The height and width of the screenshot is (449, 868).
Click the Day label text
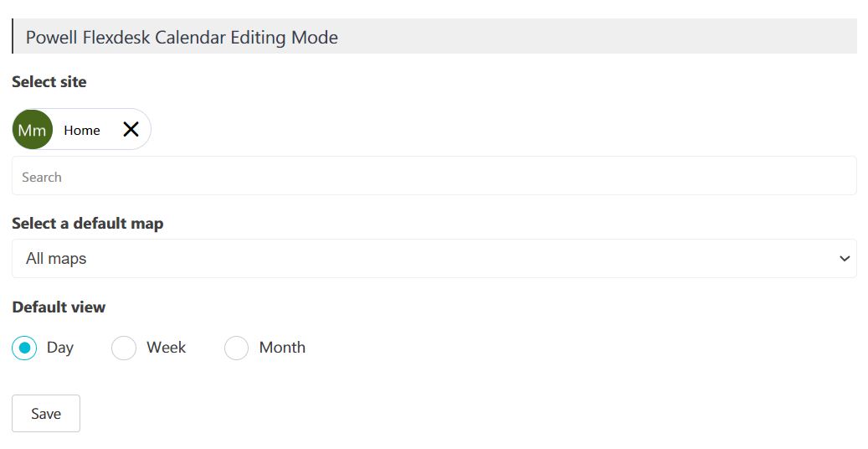coord(59,348)
